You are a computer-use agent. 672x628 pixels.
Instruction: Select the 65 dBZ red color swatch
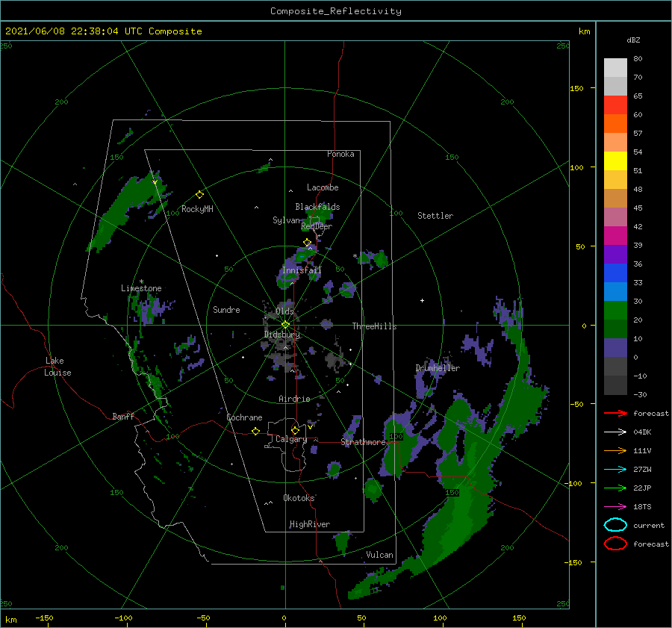pyautogui.click(x=615, y=105)
